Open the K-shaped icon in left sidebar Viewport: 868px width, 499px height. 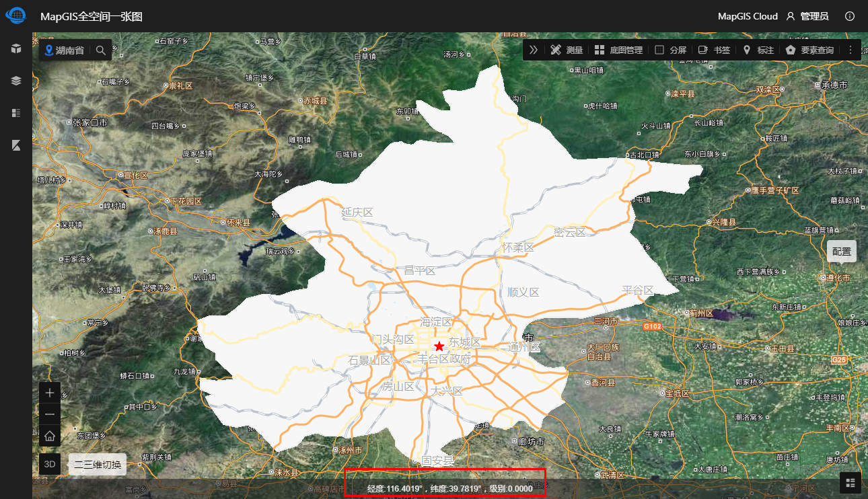point(16,145)
